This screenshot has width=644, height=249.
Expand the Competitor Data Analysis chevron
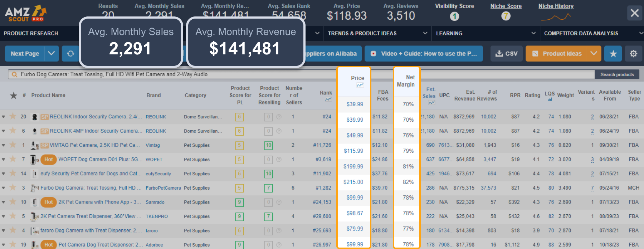click(x=641, y=33)
